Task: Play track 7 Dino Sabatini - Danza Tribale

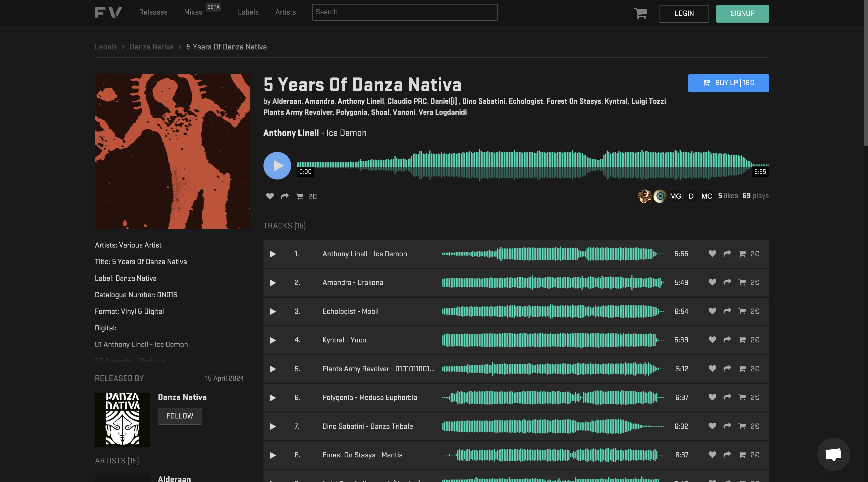Action: point(273,427)
